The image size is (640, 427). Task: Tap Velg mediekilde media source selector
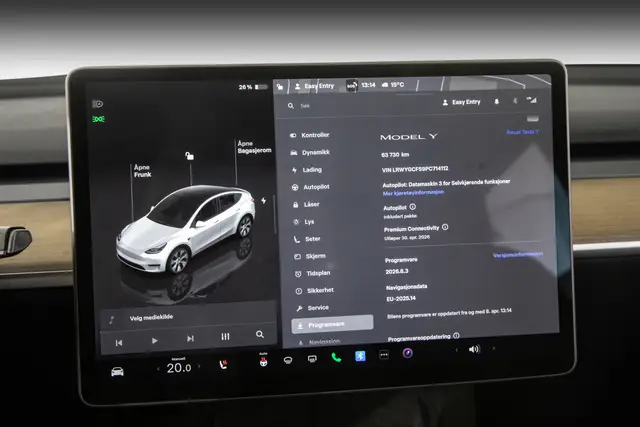[x=151, y=318]
